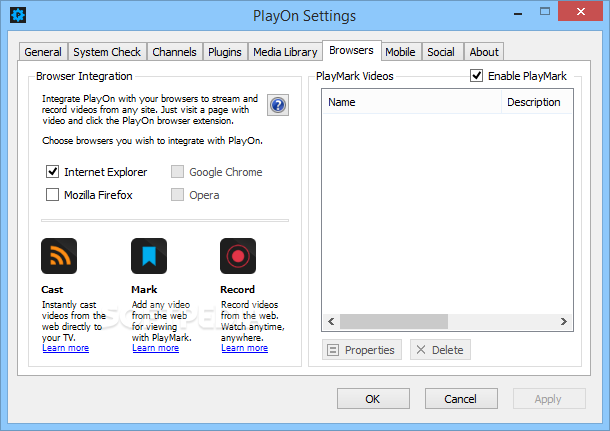The image size is (610, 431).
Task: Open the About tab
Action: coord(484,52)
